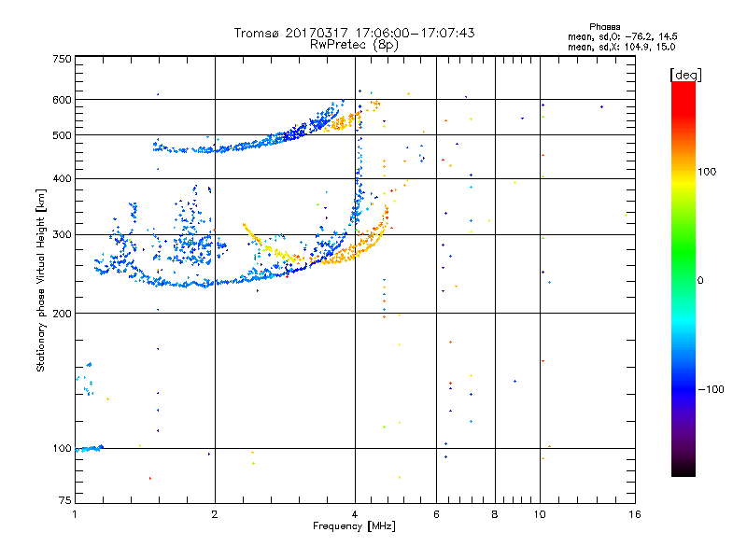
Task: Click the colorbar tick label '-100'
Action: coord(711,389)
